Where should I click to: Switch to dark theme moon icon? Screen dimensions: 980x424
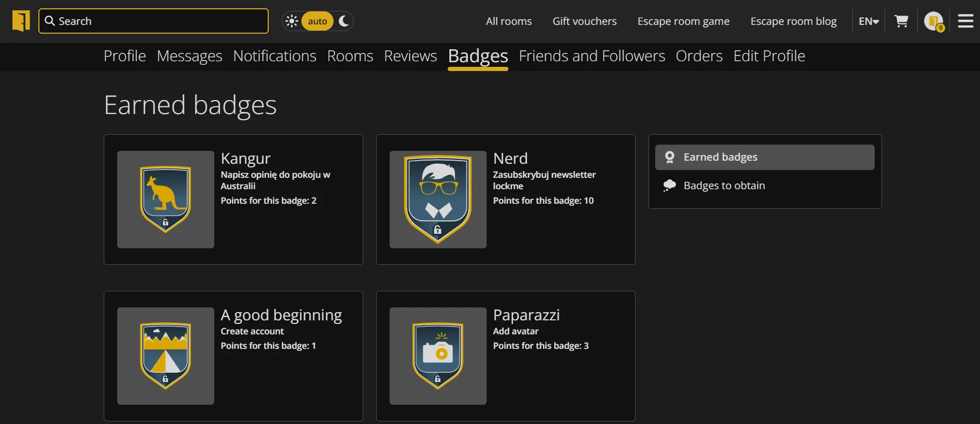pyautogui.click(x=343, y=21)
